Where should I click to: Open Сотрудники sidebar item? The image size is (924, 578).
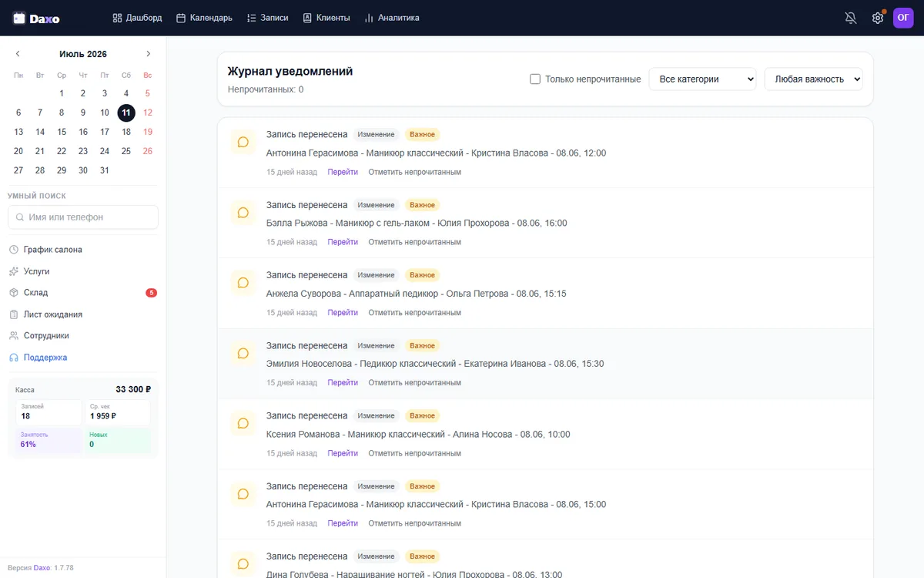click(x=83, y=336)
